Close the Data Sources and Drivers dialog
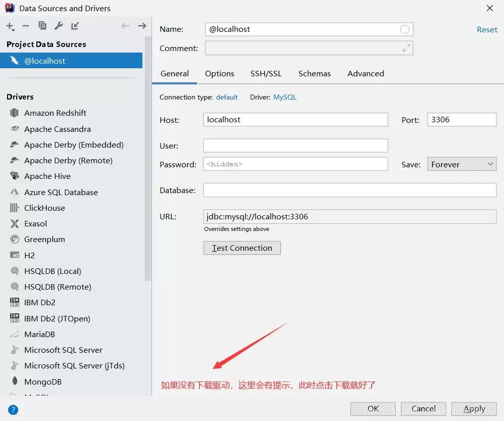Screen dimensions: 504x421 489,9
